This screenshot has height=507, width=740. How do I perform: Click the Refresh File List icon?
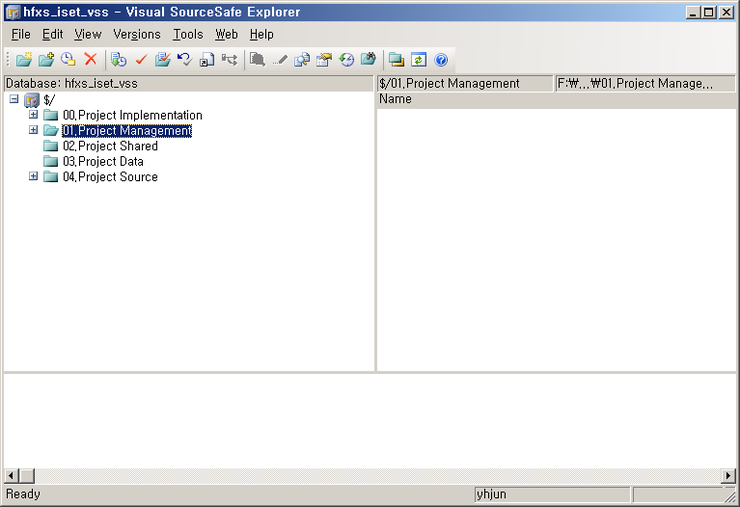tap(418, 60)
